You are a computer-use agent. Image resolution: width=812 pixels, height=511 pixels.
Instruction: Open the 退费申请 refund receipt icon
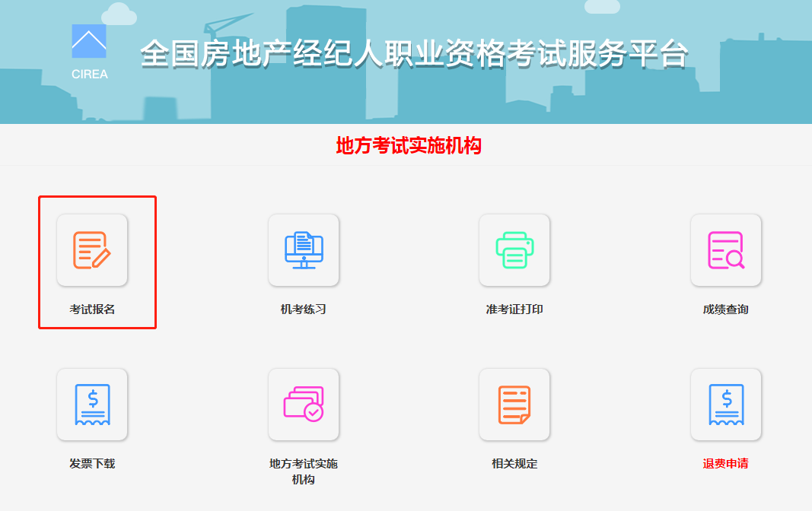(x=726, y=405)
